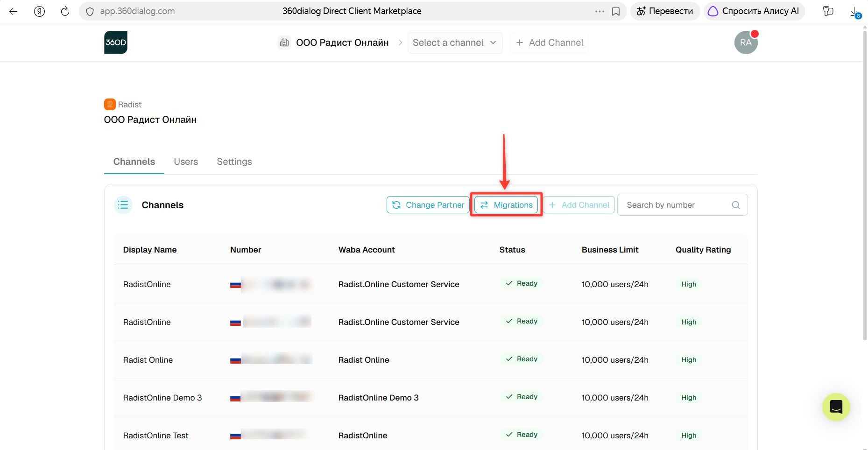Click the High rating of RadistOnline Test
868x450 pixels.
(689, 436)
